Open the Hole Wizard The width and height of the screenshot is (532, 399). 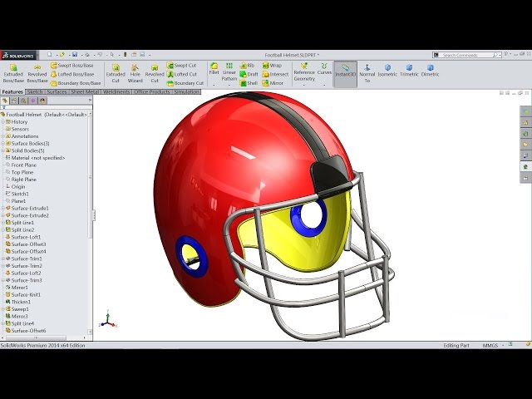click(x=135, y=73)
